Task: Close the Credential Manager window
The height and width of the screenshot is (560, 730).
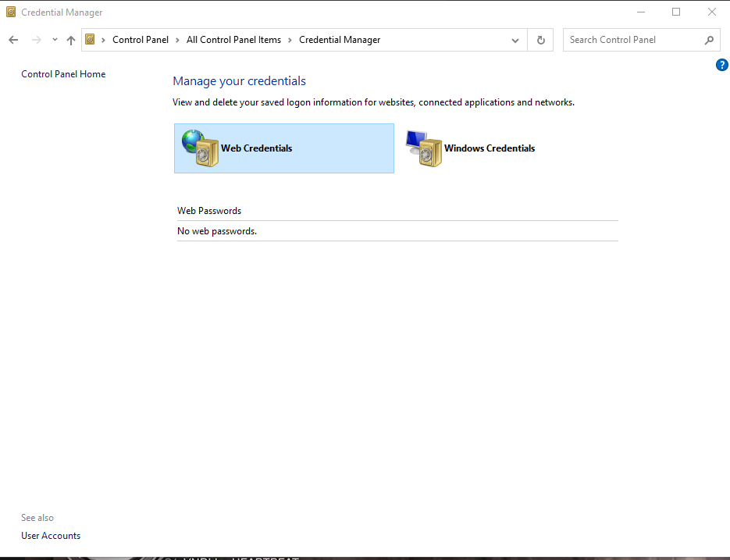Action: (712, 12)
